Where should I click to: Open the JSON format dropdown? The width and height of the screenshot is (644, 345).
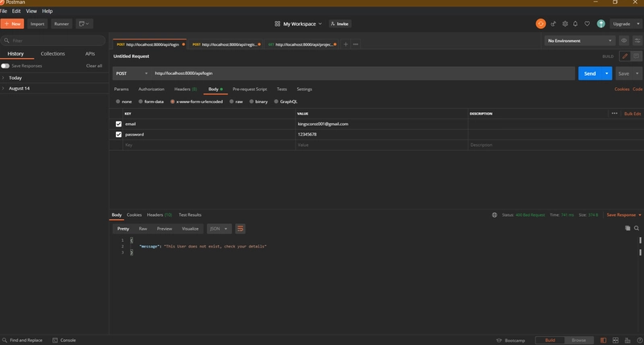219,229
